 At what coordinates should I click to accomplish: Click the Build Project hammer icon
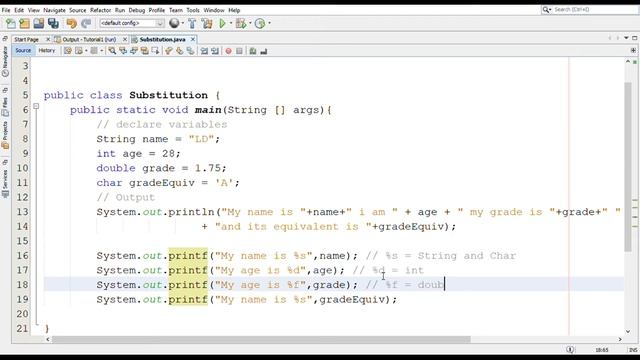[x=192, y=24]
